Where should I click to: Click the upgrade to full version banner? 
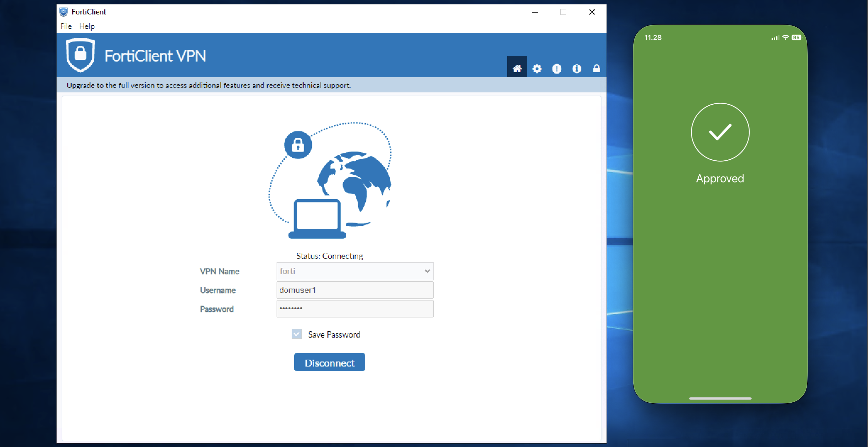click(209, 85)
